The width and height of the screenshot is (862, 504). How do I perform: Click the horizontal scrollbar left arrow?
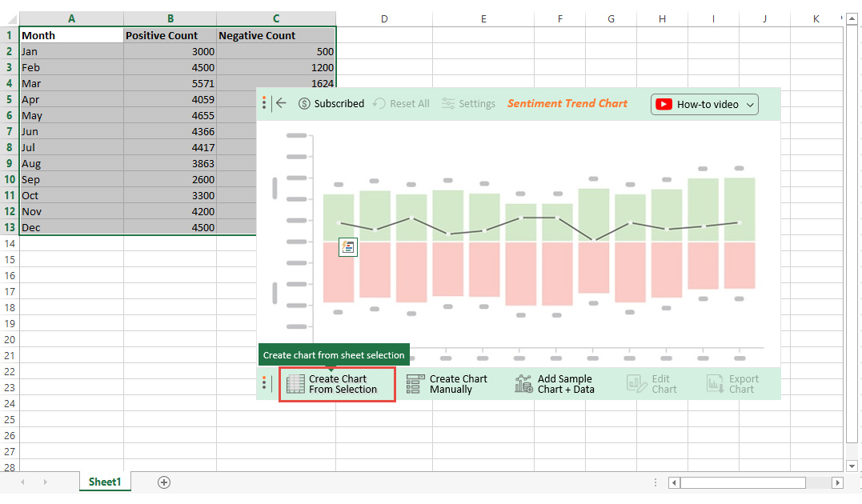coord(674,482)
